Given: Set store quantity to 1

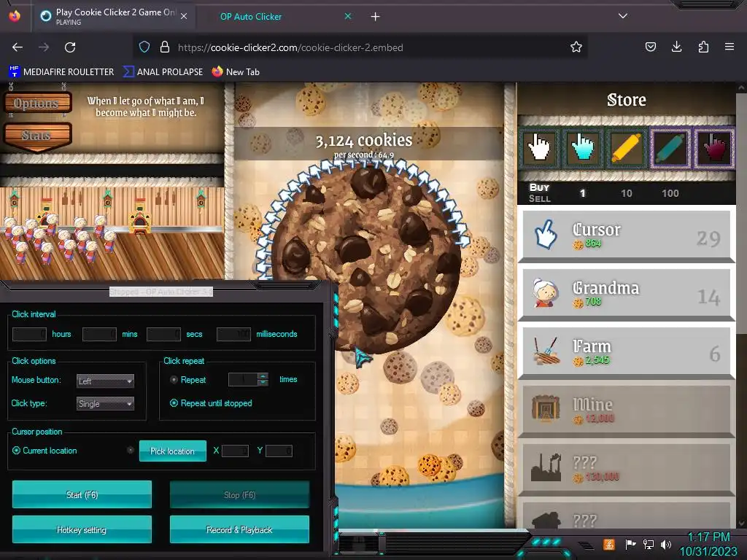Looking at the screenshot, I should coord(583,193).
